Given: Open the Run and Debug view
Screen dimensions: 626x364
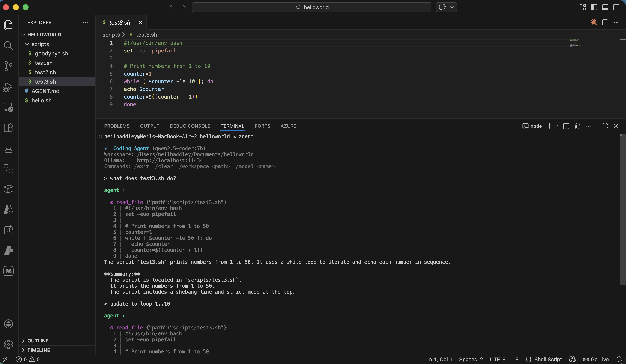Looking at the screenshot, I should (9, 87).
